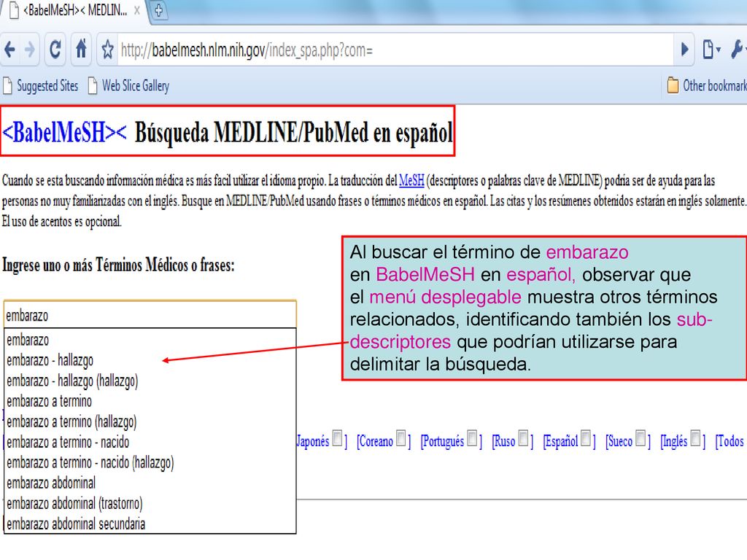This screenshot has width=747, height=560.
Task: Go forward with the browser forward arrow
Action: (29, 50)
